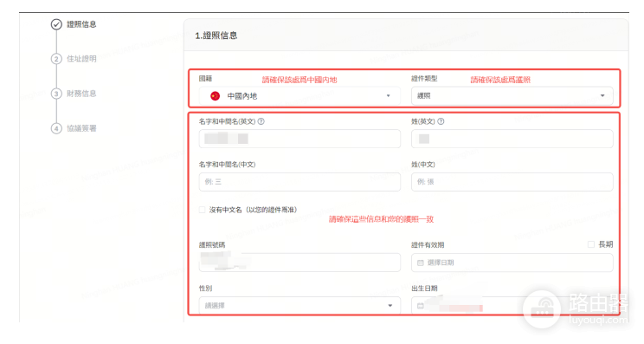Click step 4 circle icon for 協議簽署
This screenshot has height=344, width=644.
(56, 128)
